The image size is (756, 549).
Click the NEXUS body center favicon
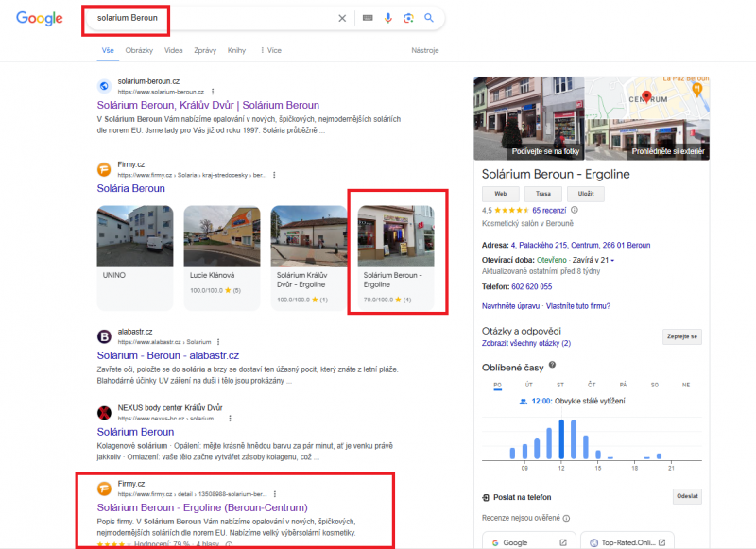click(104, 413)
